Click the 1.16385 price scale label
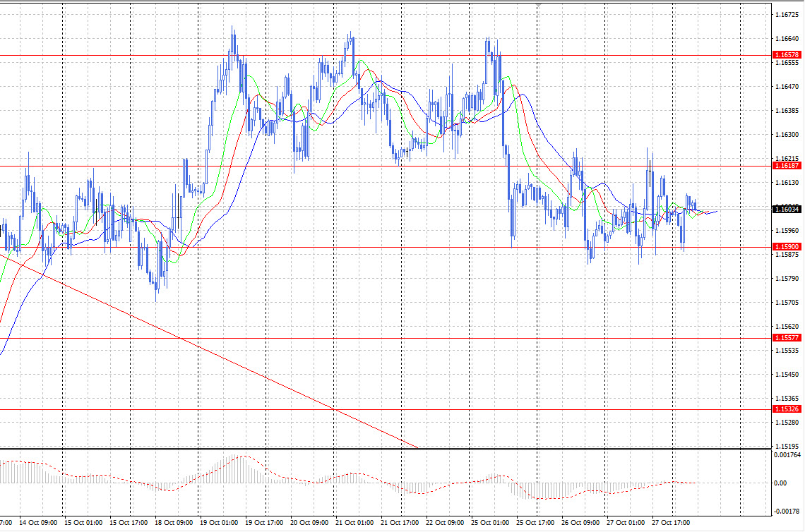Image resolution: width=805 pixels, height=532 pixels. point(787,111)
